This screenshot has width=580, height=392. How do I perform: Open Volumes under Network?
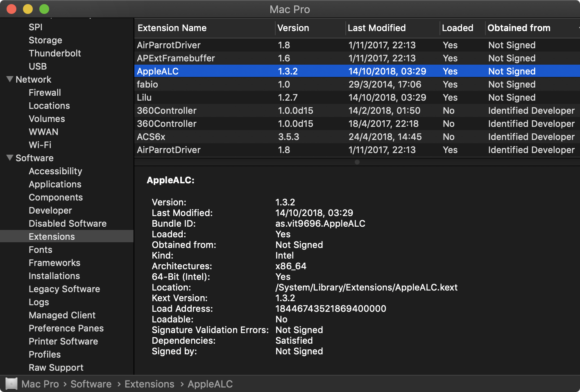point(47,119)
